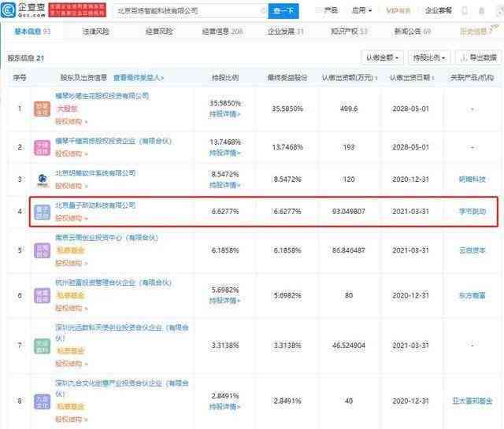Click the blue 查一下 search button
The width and height of the screenshot is (504, 429).
pyautogui.click(x=283, y=11)
